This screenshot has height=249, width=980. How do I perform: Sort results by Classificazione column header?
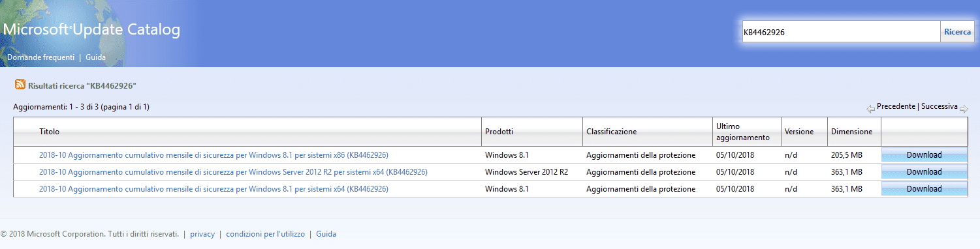[x=611, y=132]
